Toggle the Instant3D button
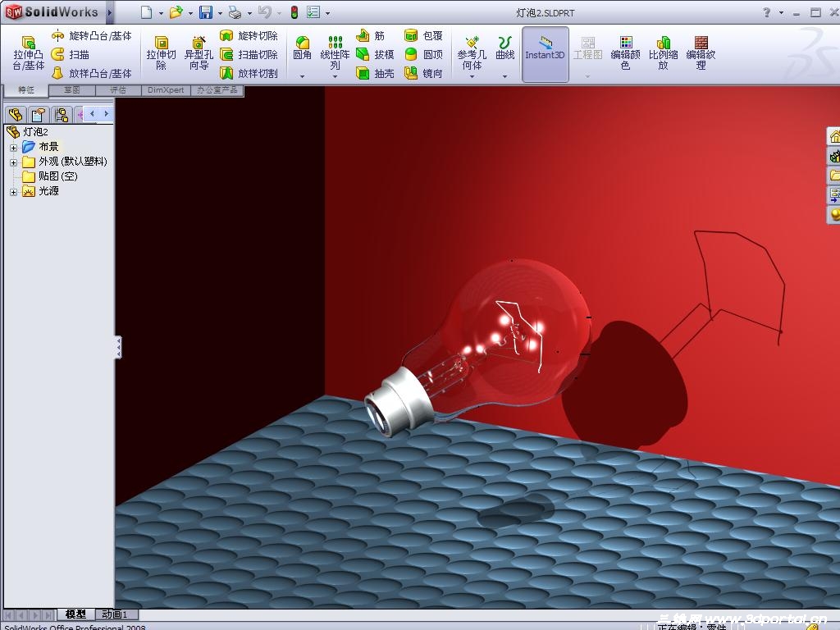Screen dimensions: 840x630 tap(545, 54)
